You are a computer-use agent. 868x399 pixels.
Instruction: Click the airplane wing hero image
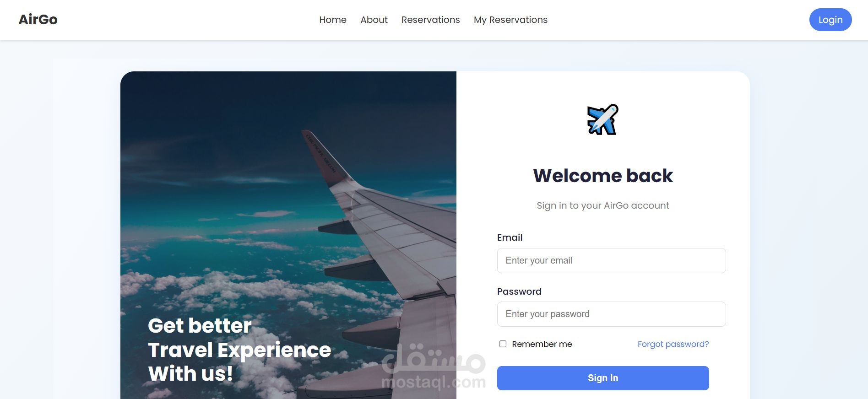[x=288, y=235]
